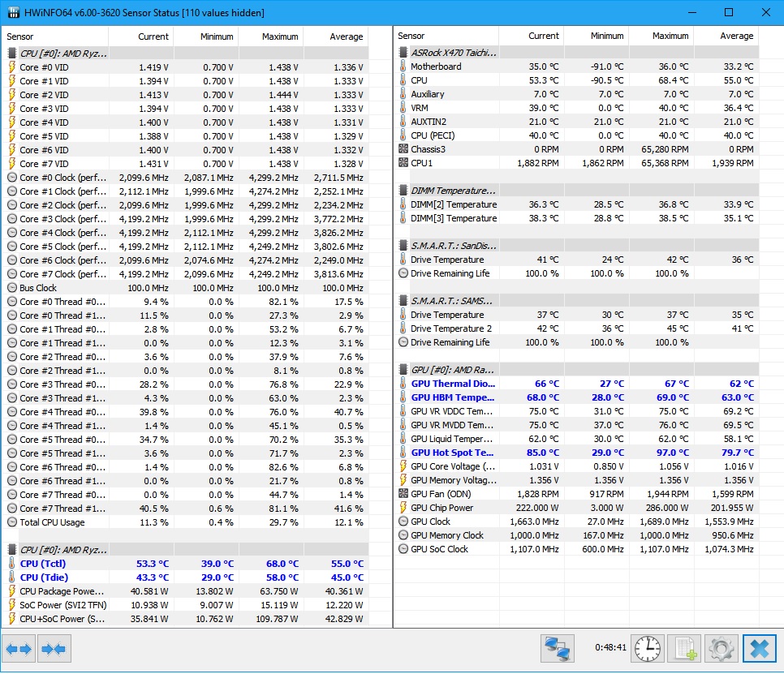The width and height of the screenshot is (784, 674).
Task: Click clock icon beside Bus Clock
Action: (12, 288)
